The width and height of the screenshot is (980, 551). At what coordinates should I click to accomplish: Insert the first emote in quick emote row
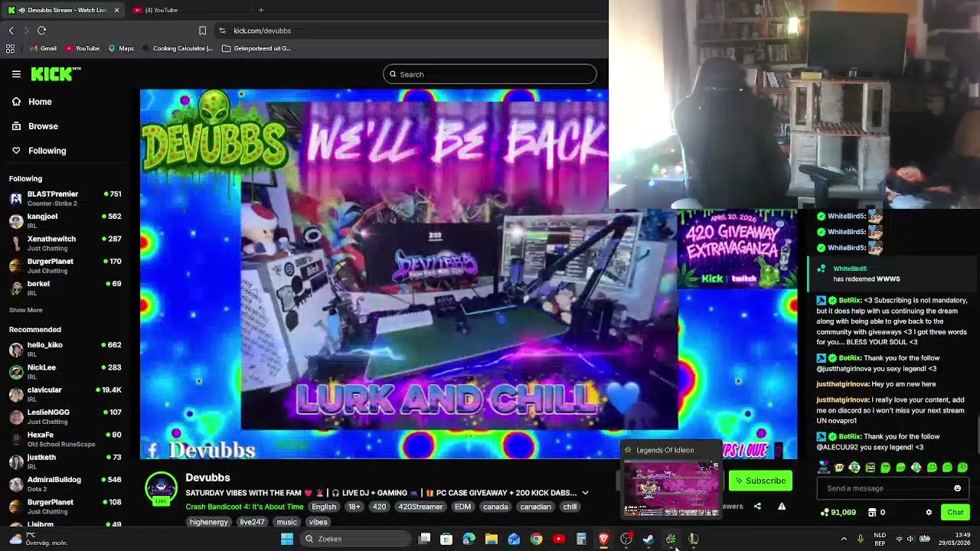coord(824,468)
